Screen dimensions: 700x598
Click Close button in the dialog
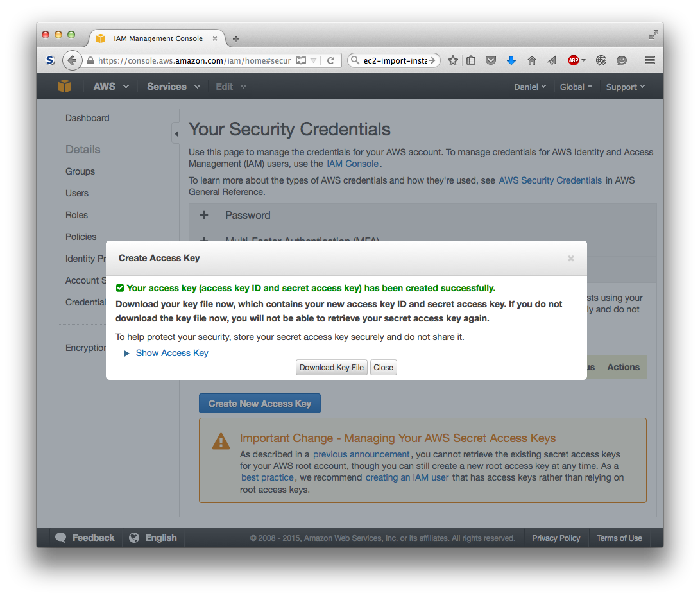pyautogui.click(x=384, y=368)
